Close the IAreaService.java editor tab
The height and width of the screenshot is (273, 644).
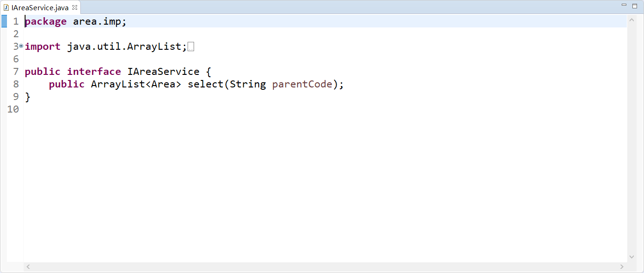point(75,7)
